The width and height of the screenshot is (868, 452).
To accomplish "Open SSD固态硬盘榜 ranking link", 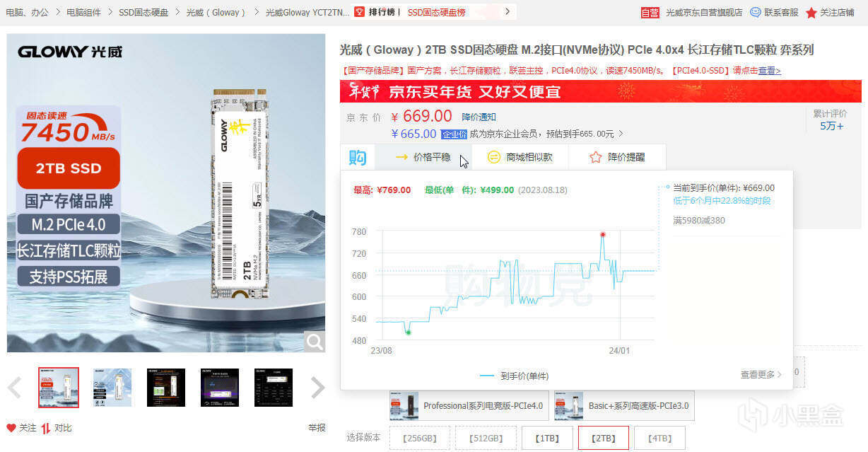I will point(437,12).
